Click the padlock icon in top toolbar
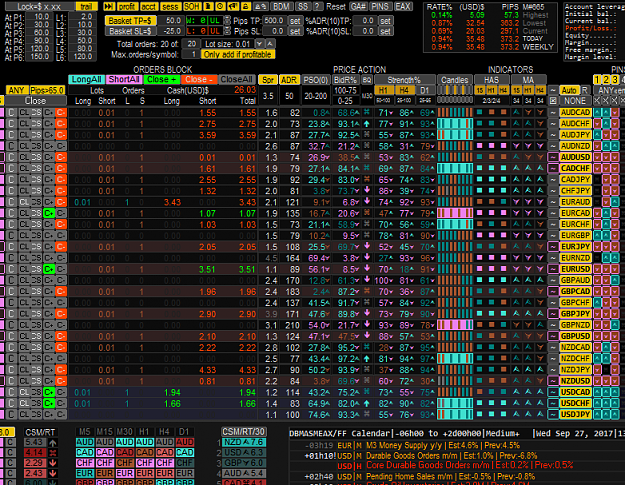This screenshot has height=485, width=625. pyautogui.click(x=246, y=6)
